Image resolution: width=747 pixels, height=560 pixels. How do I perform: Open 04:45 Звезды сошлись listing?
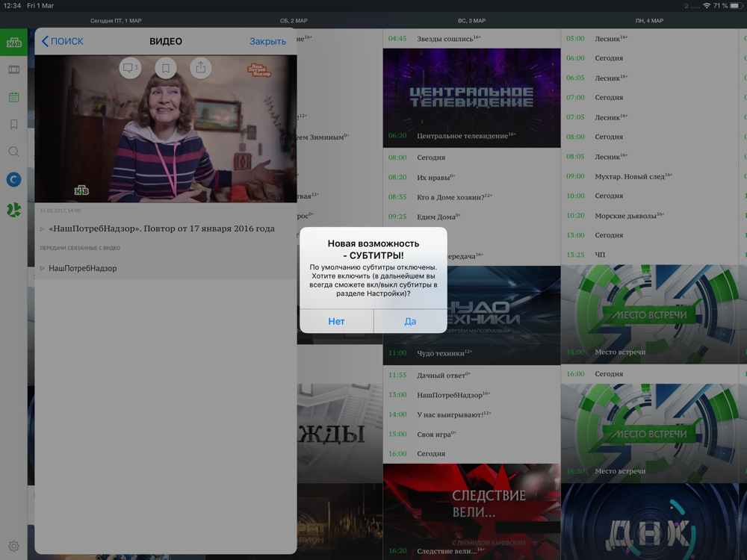pos(471,39)
